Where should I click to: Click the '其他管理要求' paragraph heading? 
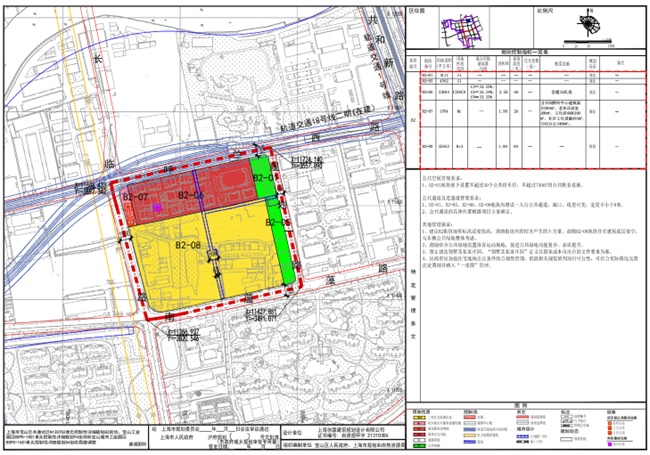tap(437, 223)
